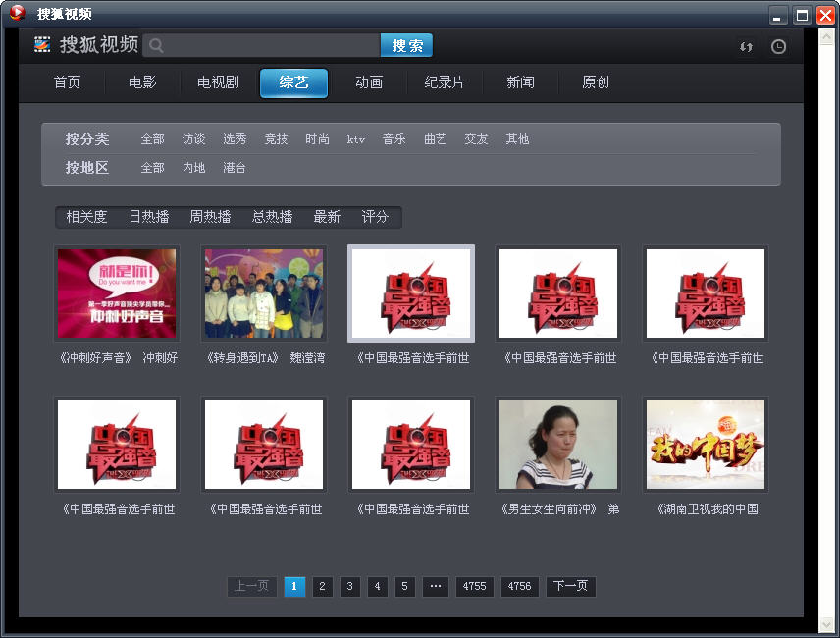Open the 原创 tab
Viewport: 840px width, 638px height.
(x=596, y=82)
